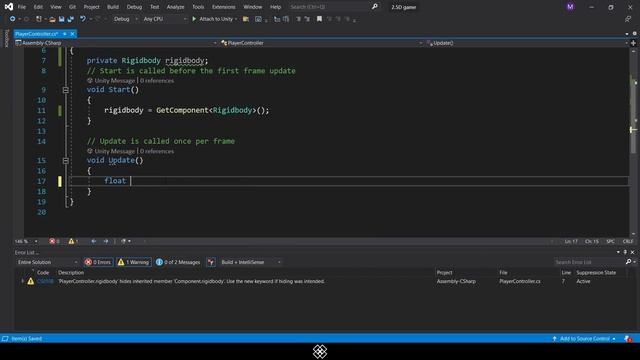
Task: Click the 2.5D game solution name label
Action: coord(403,7)
